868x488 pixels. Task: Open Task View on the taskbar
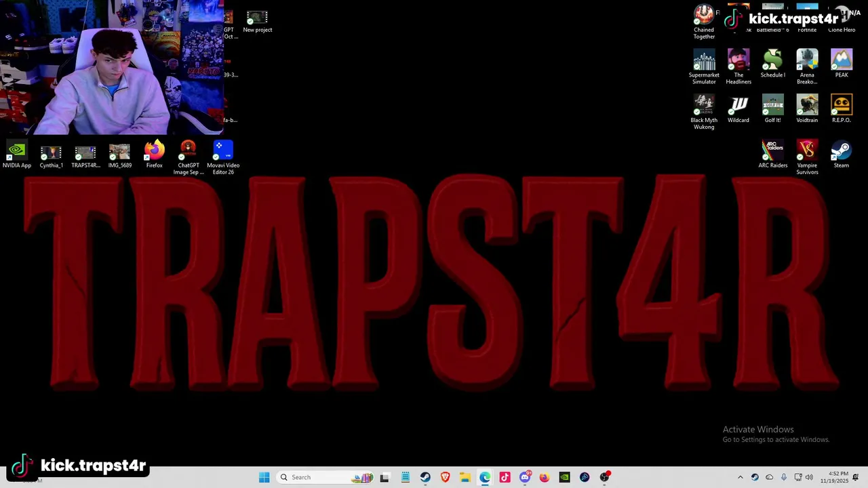[x=384, y=477]
